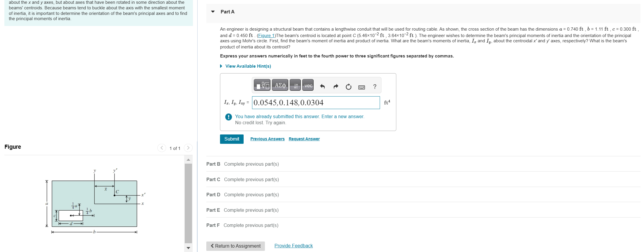
Task: Submit the Part A answer
Action: click(x=232, y=139)
